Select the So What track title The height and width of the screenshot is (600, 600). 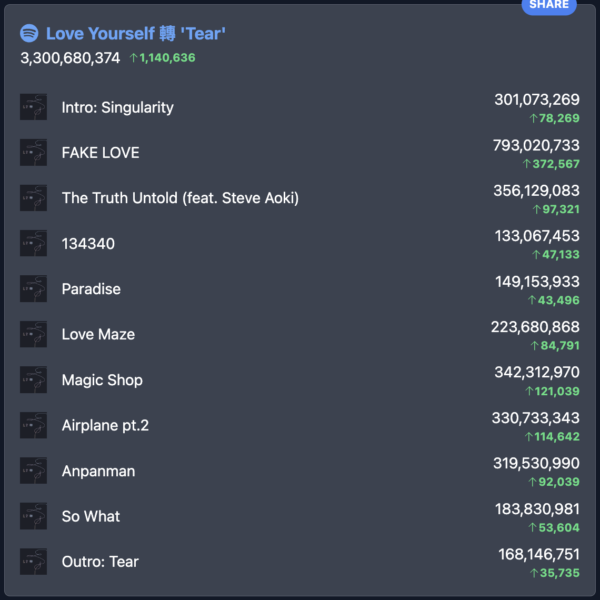[x=91, y=516]
